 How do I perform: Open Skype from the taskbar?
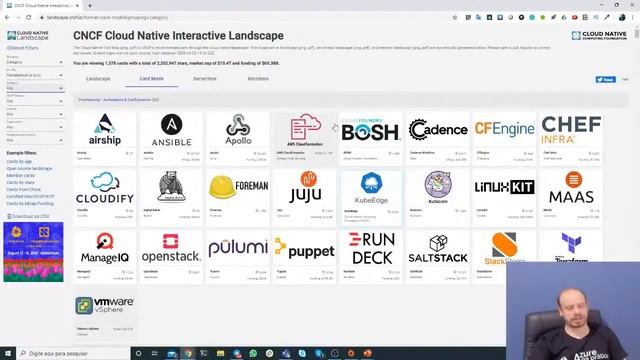[302, 353]
